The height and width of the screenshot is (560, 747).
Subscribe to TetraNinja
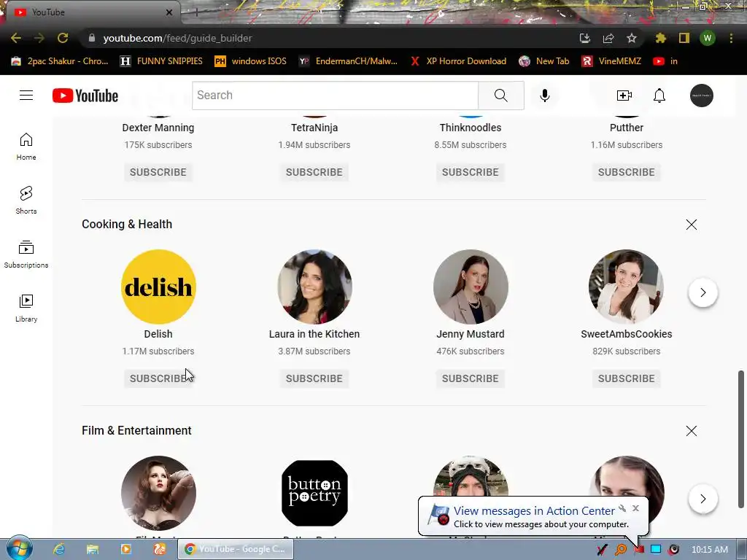(314, 172)
